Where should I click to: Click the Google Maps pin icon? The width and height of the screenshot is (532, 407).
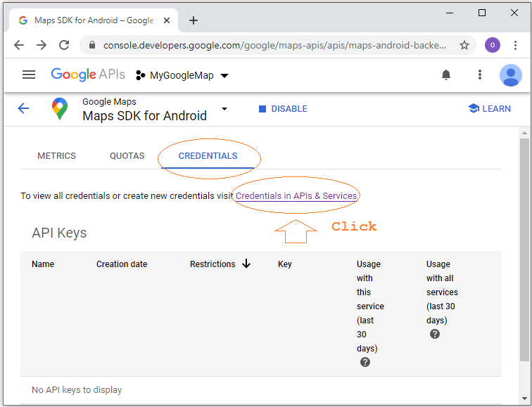60,109
